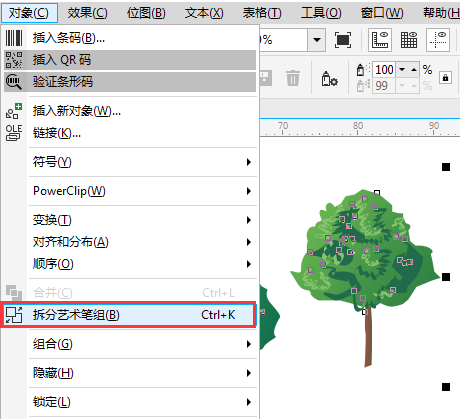Click the spray object size icon
The width and height of the screenshot is (460, 419).
click(363, 70)
